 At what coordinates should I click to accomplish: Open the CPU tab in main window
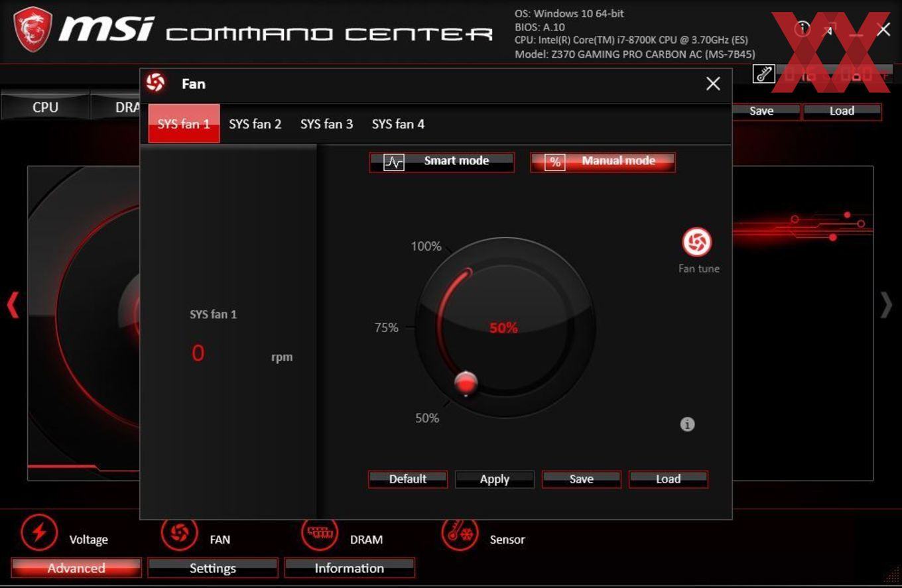45,107
